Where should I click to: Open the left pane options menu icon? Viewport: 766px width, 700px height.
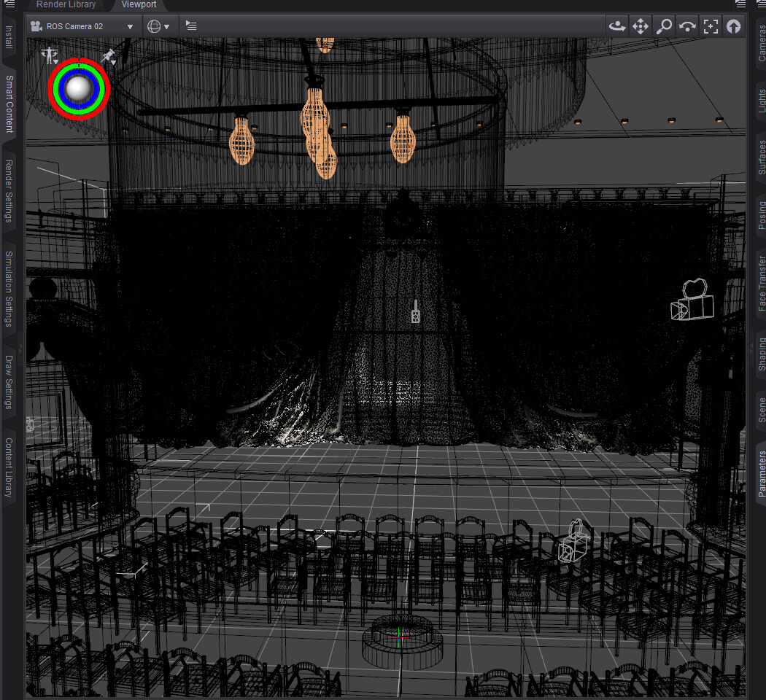pyautogui.click(x=9, y=4)
